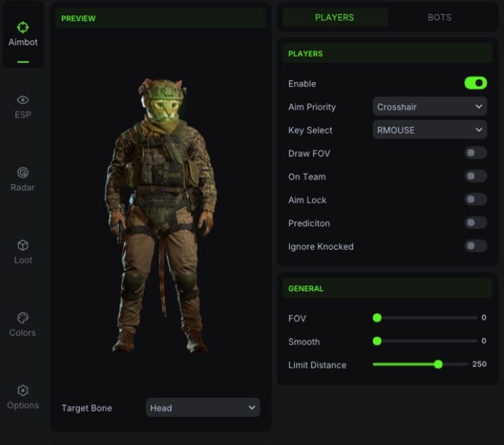Enable the Draw FOV toggle

click(475, 153)
